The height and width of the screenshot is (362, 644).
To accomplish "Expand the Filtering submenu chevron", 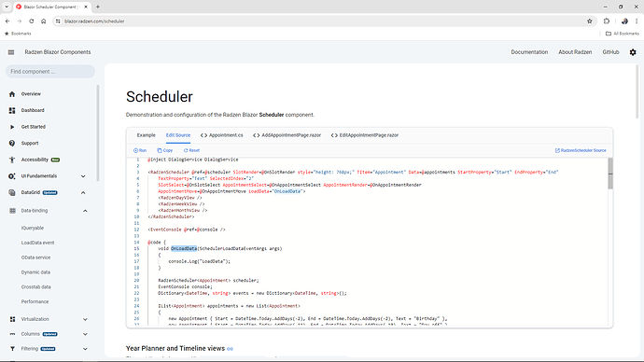I will coord(85,349).
